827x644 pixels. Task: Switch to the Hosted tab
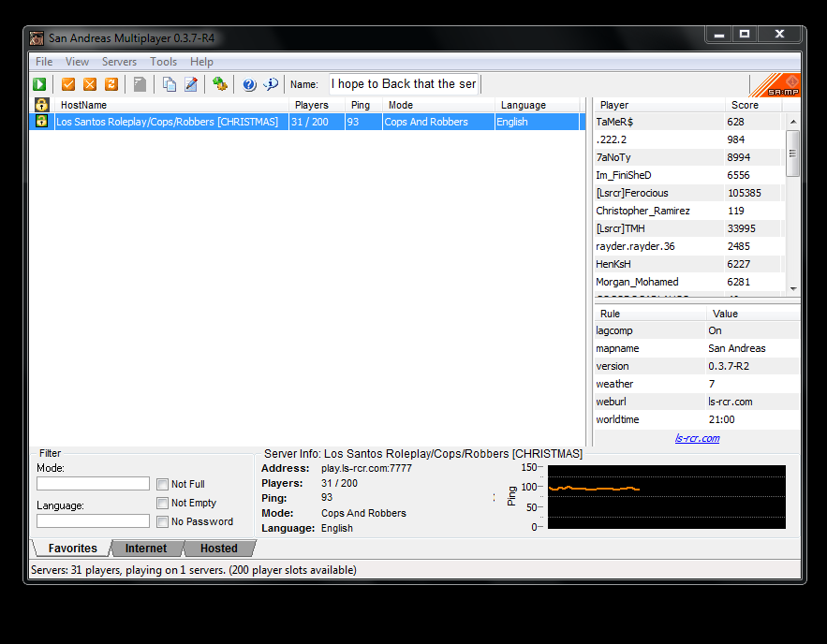[x=218, y=549]
